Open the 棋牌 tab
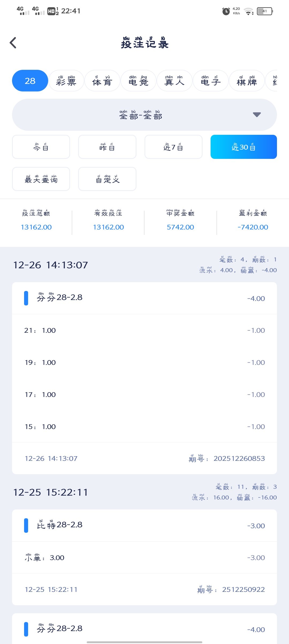This screenshot has width=289, height=644. 247,81
